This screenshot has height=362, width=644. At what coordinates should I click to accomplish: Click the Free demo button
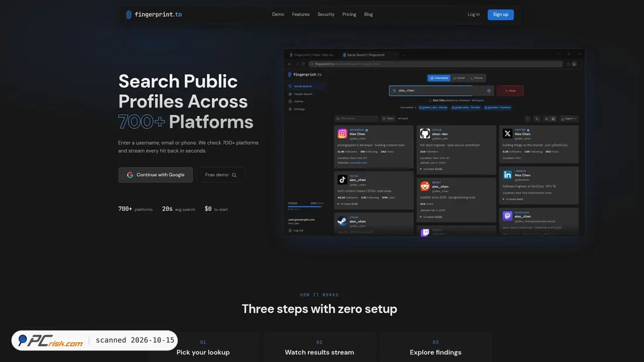click(221, 175)
